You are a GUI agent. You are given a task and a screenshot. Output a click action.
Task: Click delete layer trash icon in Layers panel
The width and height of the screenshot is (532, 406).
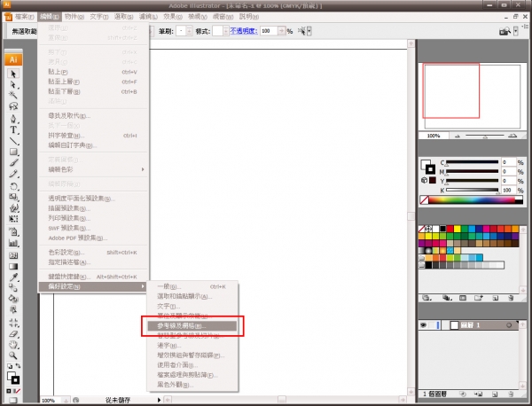pos(511,394)
